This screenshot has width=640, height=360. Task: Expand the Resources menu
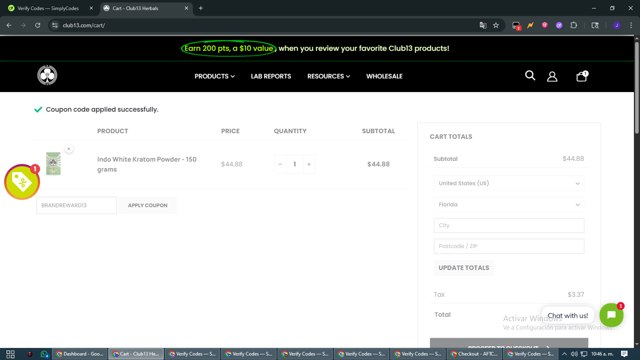(329, 76)
